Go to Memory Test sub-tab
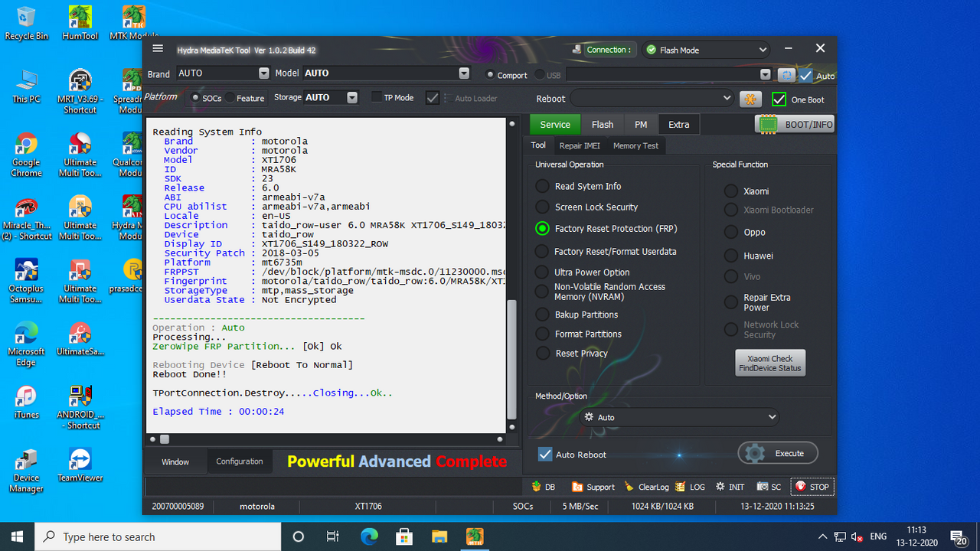Screen dimensions: 980x551 click(636, 145)
